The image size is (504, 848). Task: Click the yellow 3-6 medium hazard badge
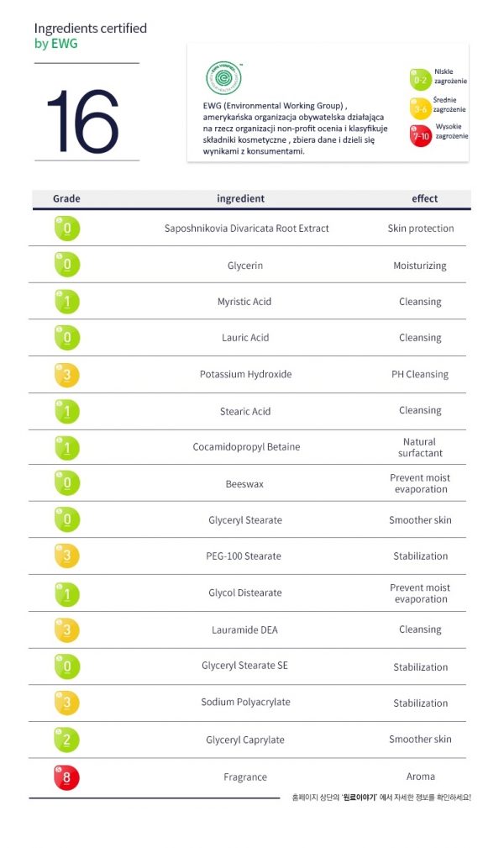[x=420, y=107]
